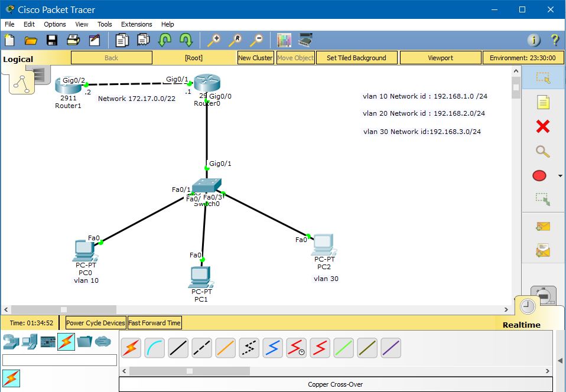Click the device search input field

point(60,360)
